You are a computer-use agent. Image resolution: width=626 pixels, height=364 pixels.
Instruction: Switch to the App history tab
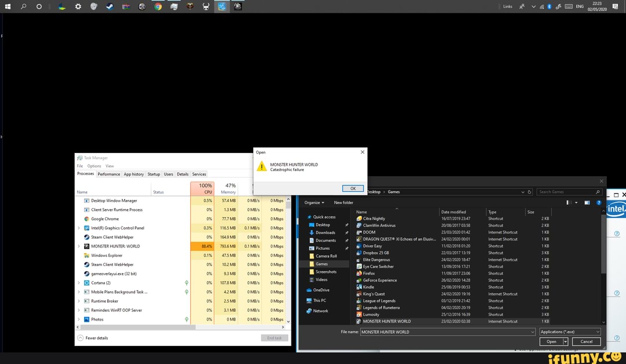click(x=134, y=174)
